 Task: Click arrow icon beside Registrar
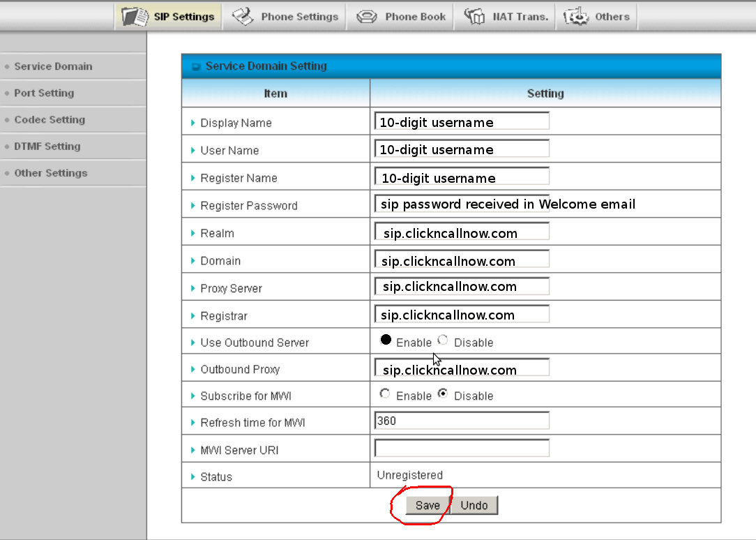click(x=193, y=316)
